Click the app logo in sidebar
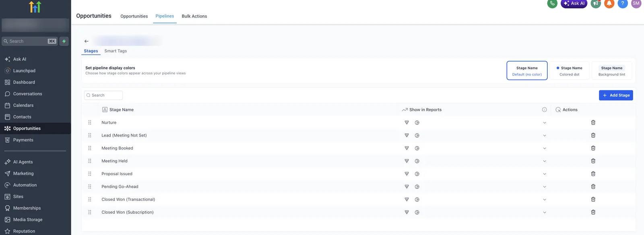The width and height of the screenshot is (644, 235). 35,7
